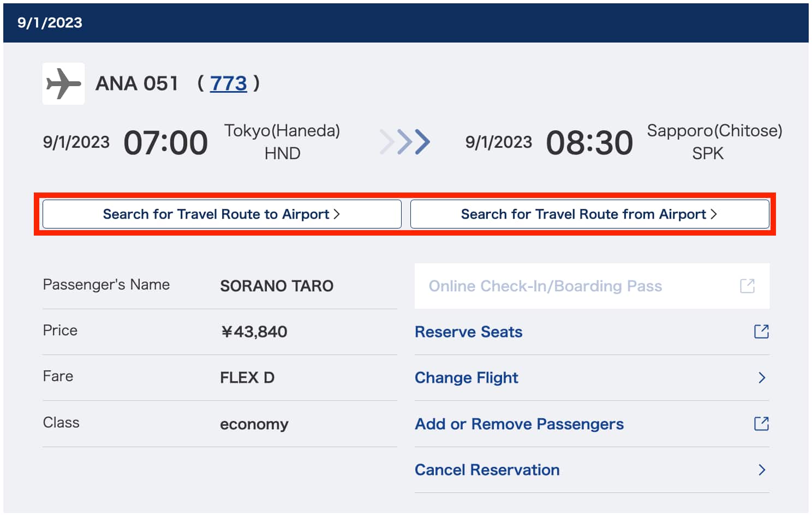Click the chevron arrow next to Cancel Reservation
Image resolution: width=812 pixels, height=517 pixels.
tap(762, 470)
